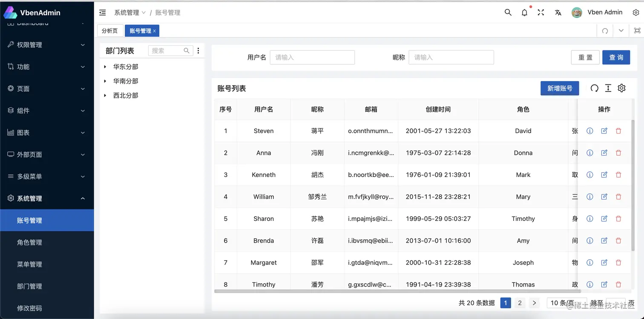Open the 10 条/页 page size selector
644x319 pixels.
tap(566, 303)
